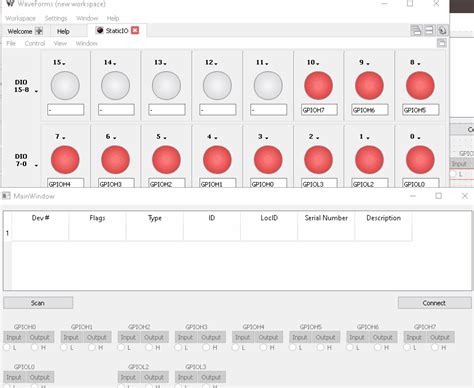Toggle the DIO 15 gray LED indicator

point(65,85)
